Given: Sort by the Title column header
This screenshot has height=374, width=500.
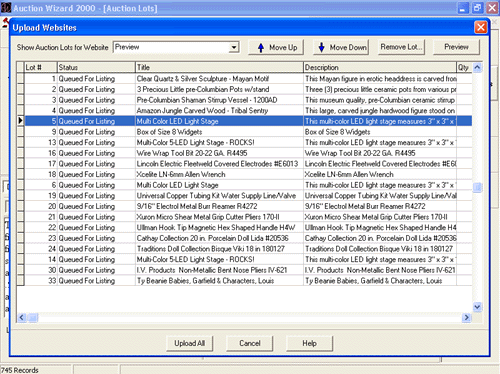Looking at the screenshot, I should coord(219,67).
